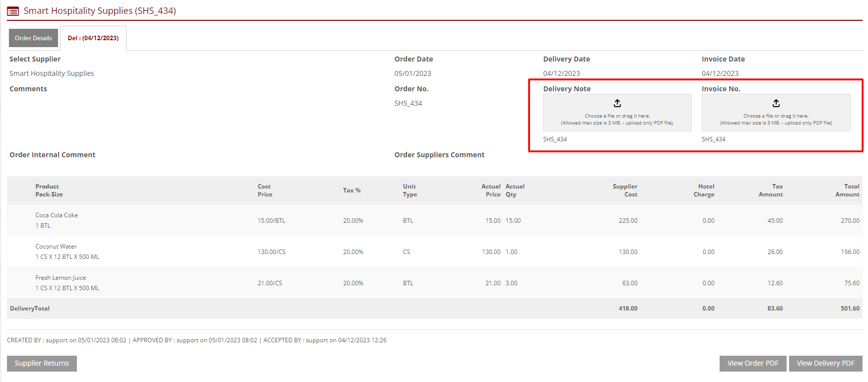Click the Hotel Charge column header

[704, 191]
